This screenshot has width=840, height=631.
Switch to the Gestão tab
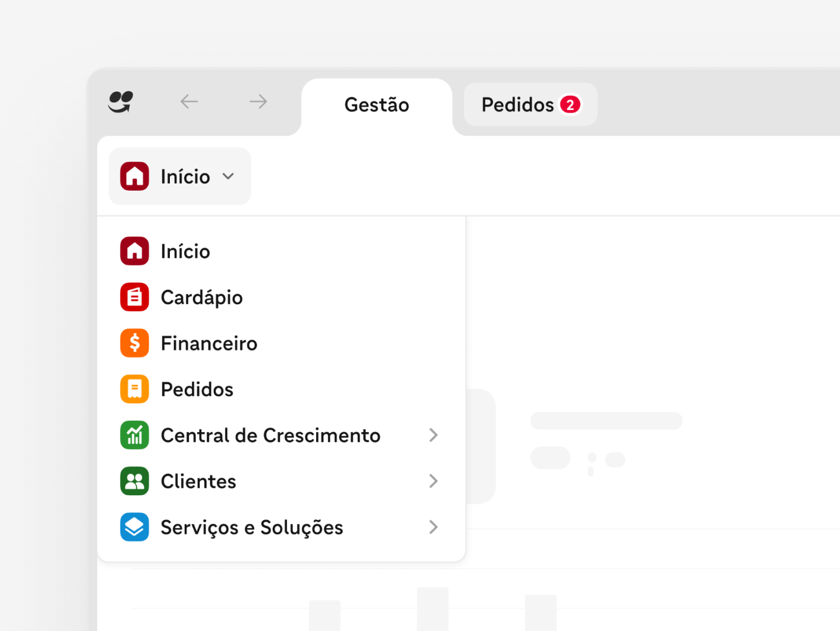coord(377,104)
